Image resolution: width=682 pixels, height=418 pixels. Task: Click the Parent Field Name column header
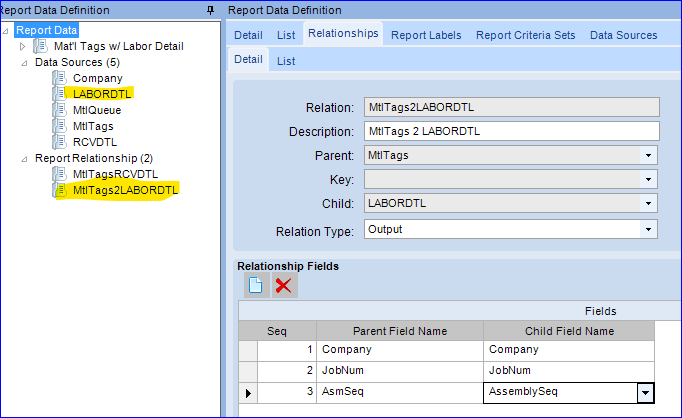point(400,331)
